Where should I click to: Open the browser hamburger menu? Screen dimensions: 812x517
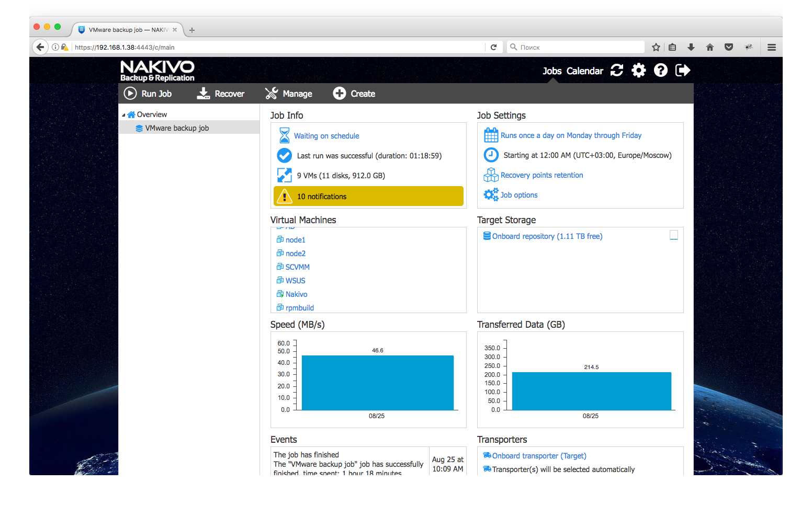(772, 47)
